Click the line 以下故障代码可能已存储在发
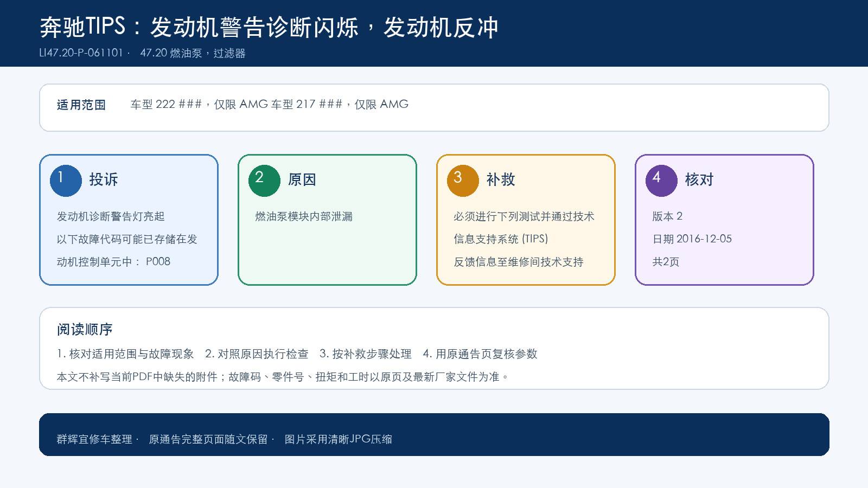The image size is (868, 488). [x=127, y=239]
